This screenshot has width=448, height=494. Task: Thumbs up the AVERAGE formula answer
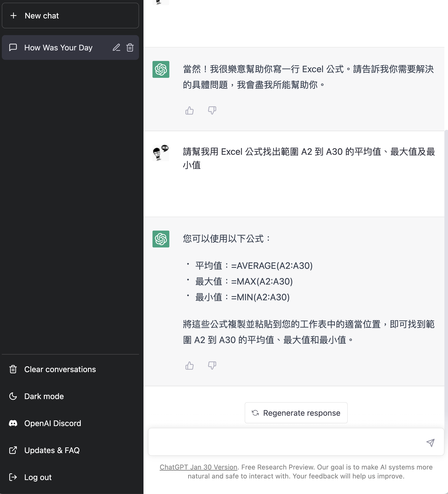(x=189, y=366)
